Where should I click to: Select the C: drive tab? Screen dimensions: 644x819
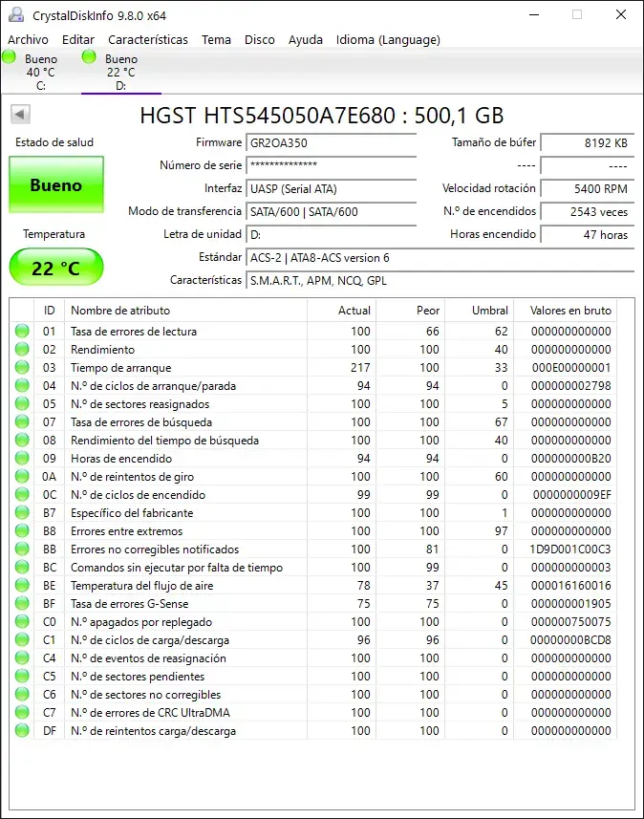41,72
